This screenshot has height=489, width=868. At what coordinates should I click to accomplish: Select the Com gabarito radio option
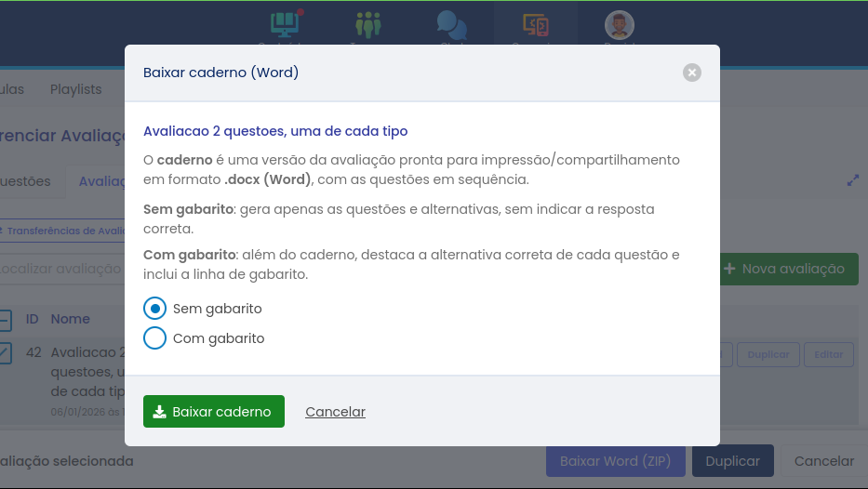155,338
